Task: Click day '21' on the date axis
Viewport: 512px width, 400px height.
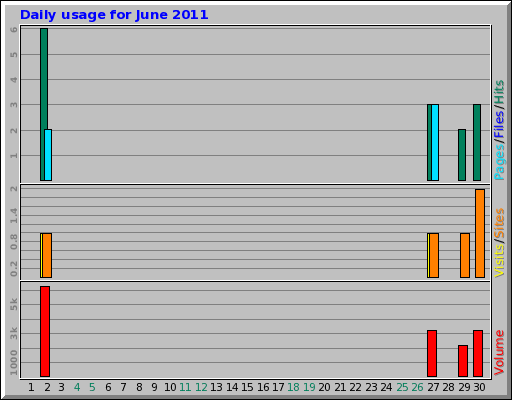Action: (x=340, y=387)
